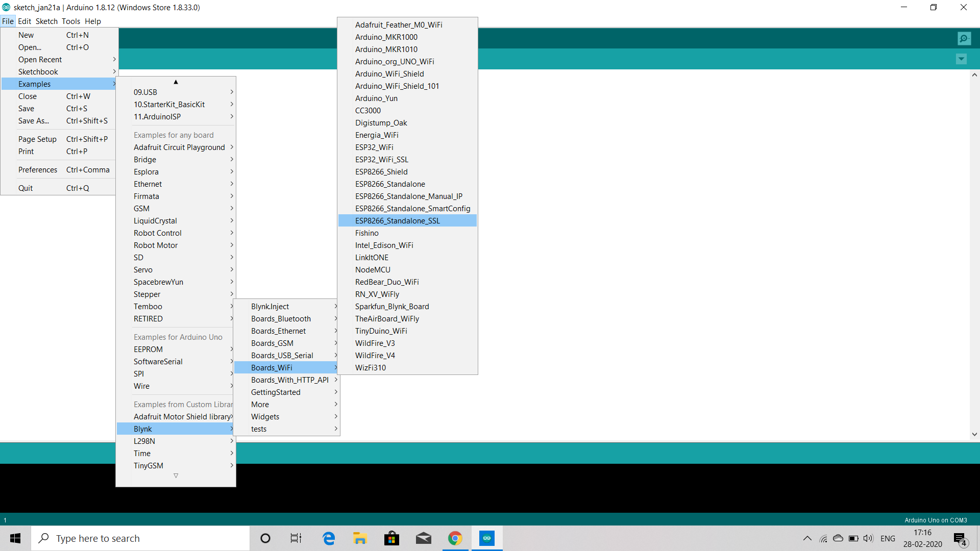
Task: Select ESP8266_Standalone_SSL example
Action: pyautogui.click(x=397, y=221)
